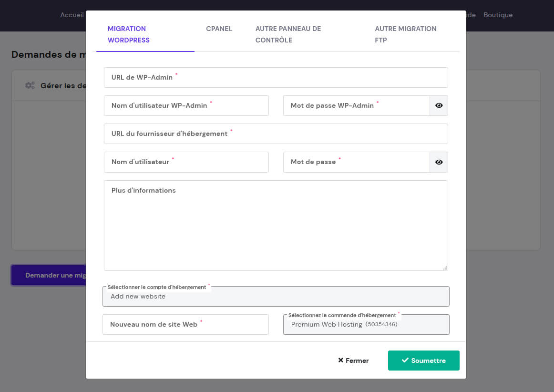The image size is (554, 392).
Task: Open the cPanel tab
Action: pos(219,29)
